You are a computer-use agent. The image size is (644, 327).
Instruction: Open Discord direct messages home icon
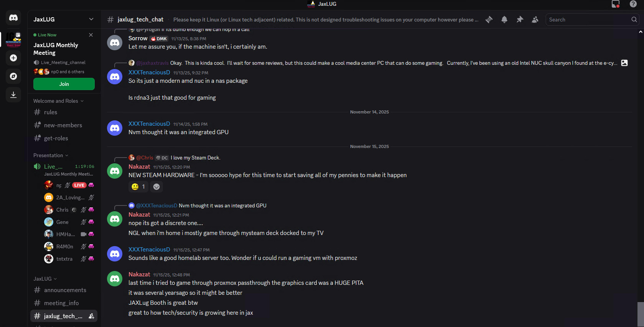[x=13, y=18]
